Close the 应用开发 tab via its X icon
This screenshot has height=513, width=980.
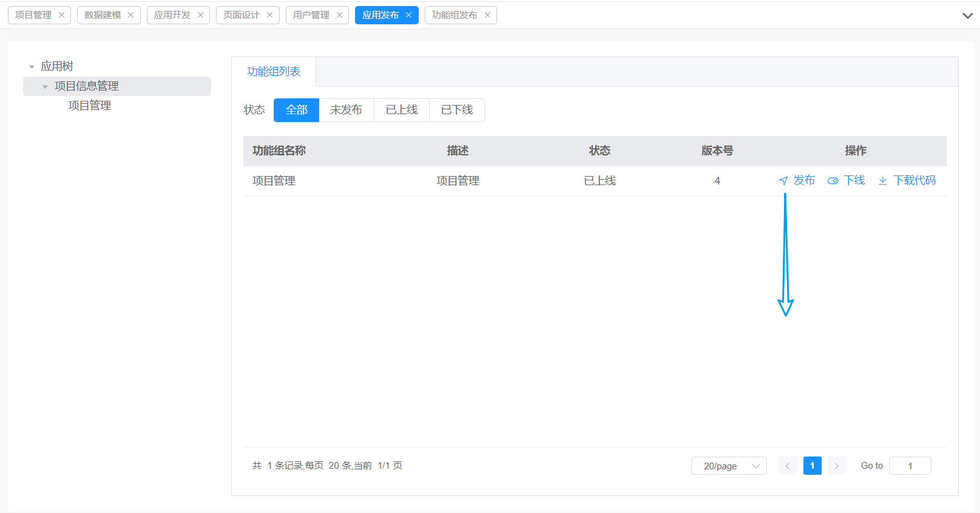200,15
